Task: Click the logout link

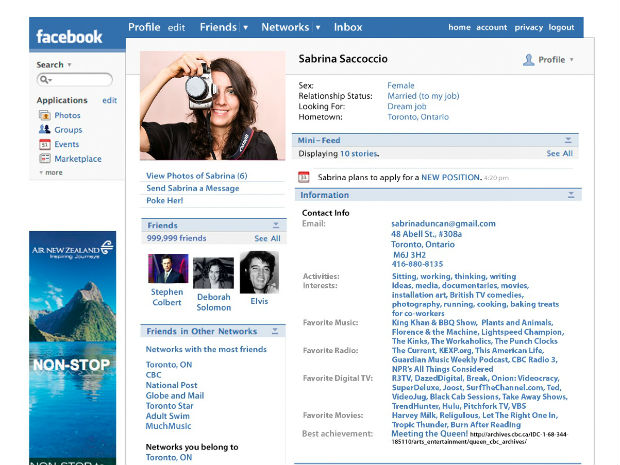Action: pyautogui.click(x=561, y=27)
